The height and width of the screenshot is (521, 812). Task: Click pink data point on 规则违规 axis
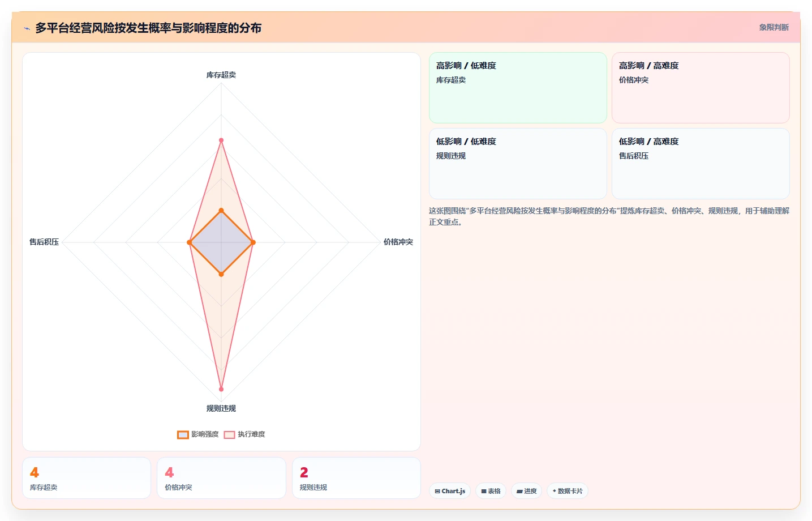pyautogui.click(x=221, y=389)
